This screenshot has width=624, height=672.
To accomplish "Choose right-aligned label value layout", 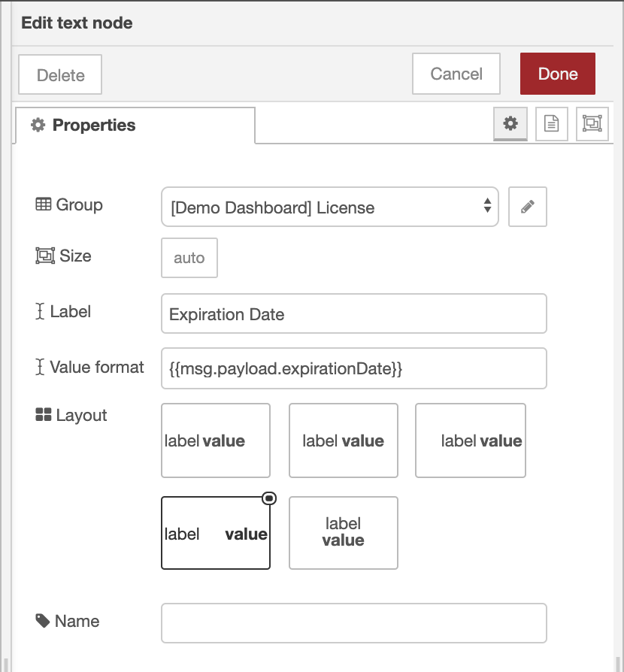I will coord(471,440).
